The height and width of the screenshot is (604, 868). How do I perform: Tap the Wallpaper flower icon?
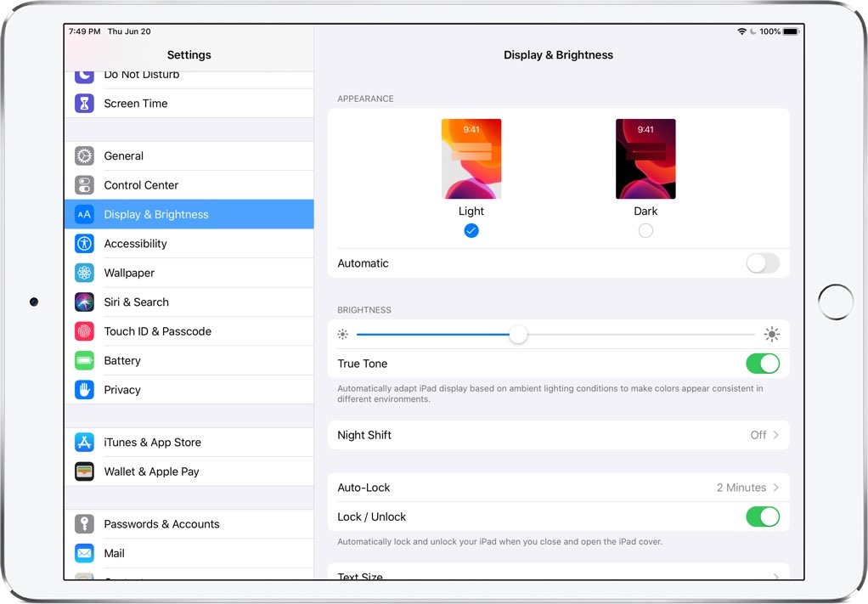tap(84, 273)
